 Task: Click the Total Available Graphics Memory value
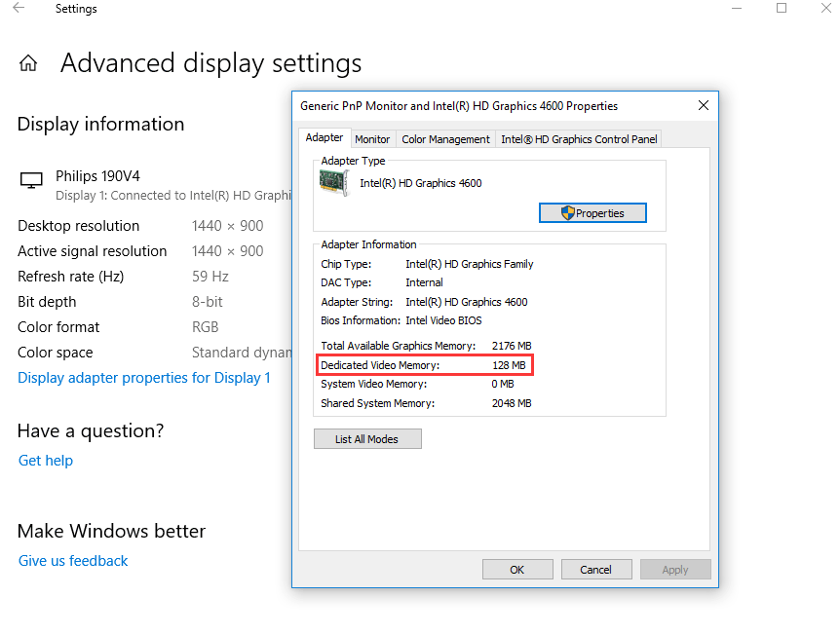[x=512, y=346]
